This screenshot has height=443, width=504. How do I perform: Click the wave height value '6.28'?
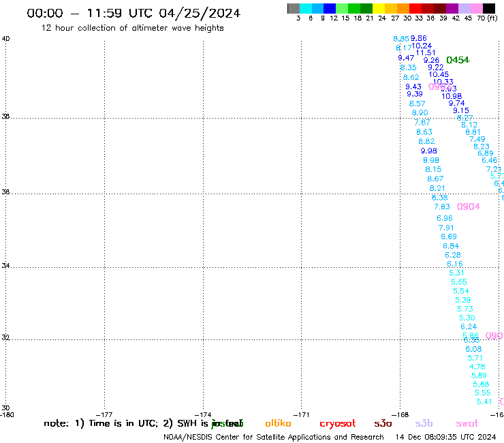(453, 255)
